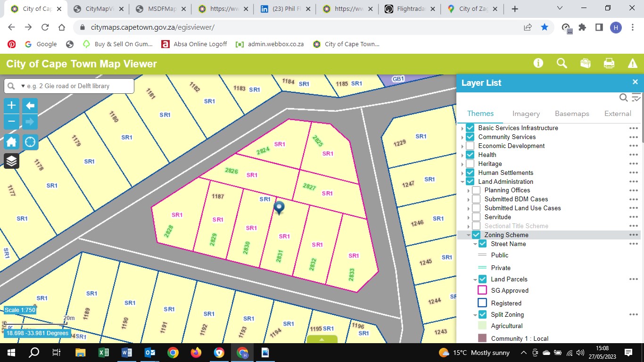
Task: Expand the Basic Services Infrastructure arrow
Action: (x=462, y=128)
